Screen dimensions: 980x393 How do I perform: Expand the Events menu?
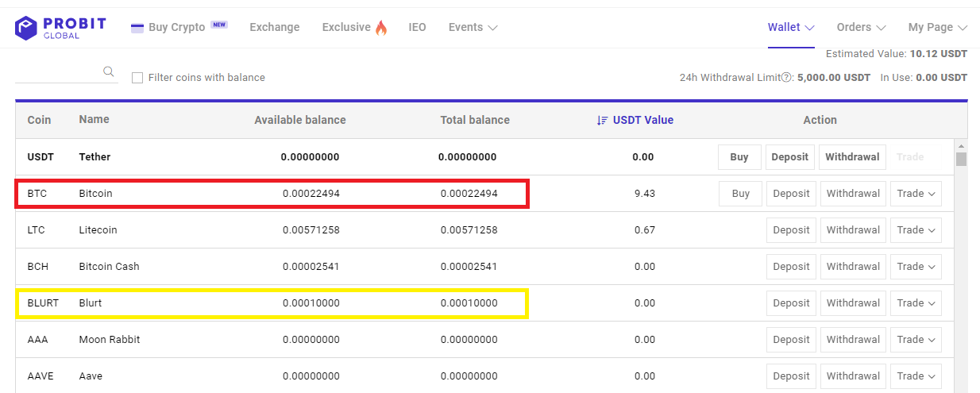(473, 27)
